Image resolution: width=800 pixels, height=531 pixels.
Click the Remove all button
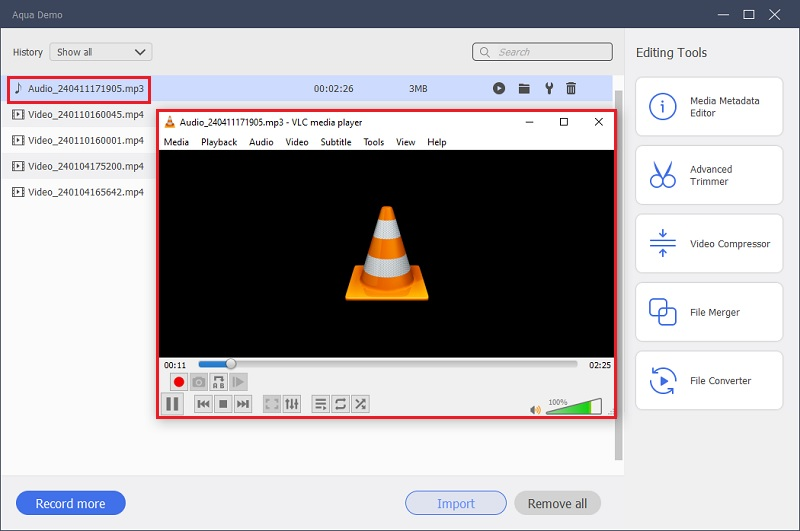tap(557, 503)
